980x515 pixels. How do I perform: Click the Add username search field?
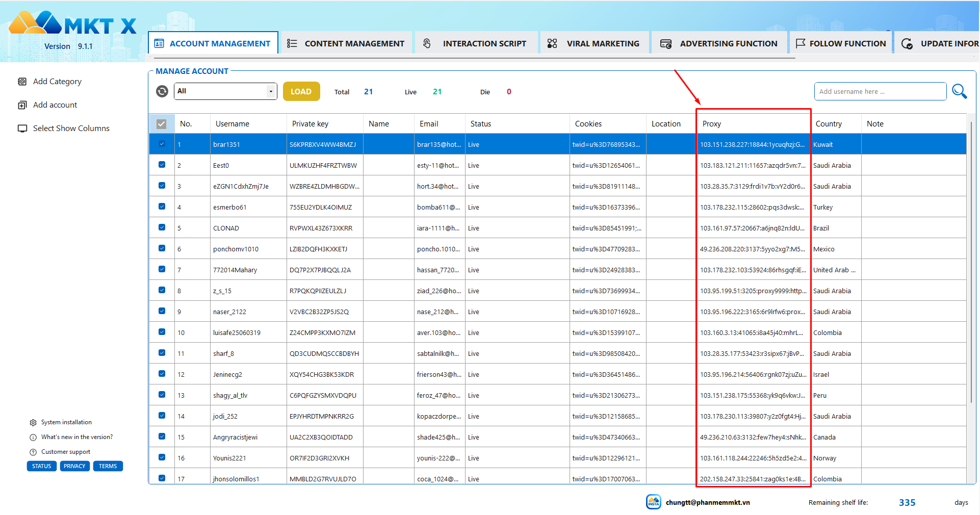[x=880, y=91]
